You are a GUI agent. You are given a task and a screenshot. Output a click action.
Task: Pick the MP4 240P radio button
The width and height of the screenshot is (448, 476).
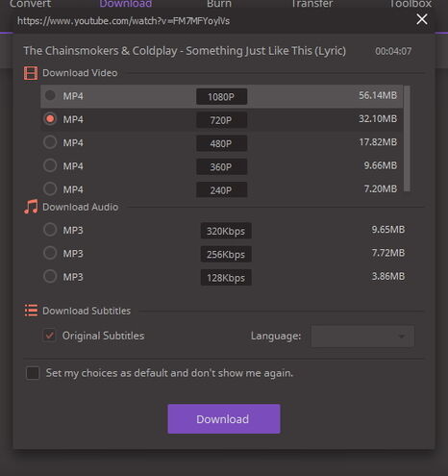50,188
